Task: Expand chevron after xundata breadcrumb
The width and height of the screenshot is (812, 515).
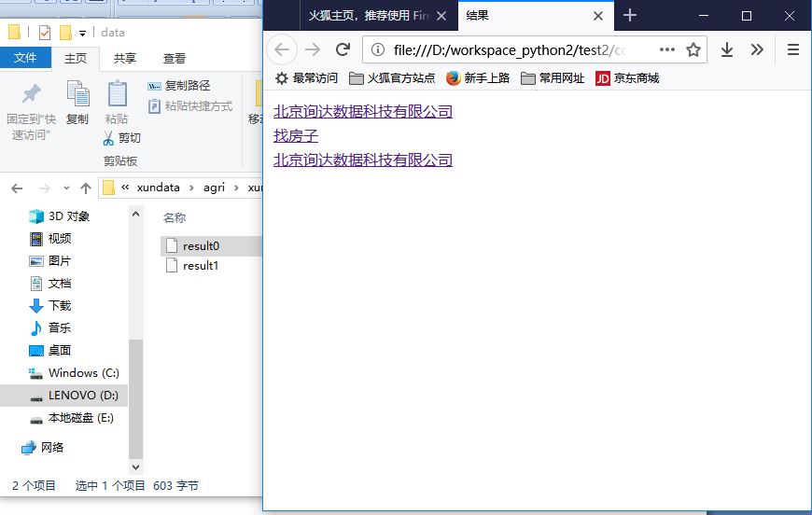Action: tap(191, 188)
